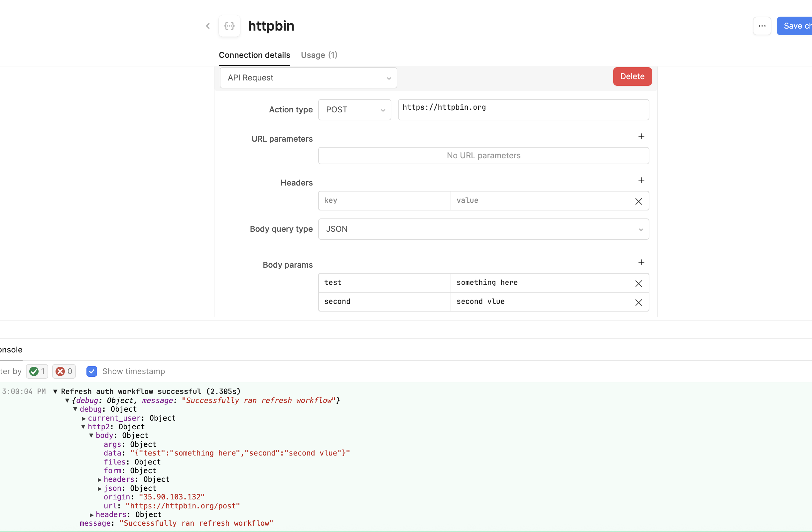Click the https://httpbin.org URL field
This screenshot has width=812, height=532.
(x=523, y=110)
